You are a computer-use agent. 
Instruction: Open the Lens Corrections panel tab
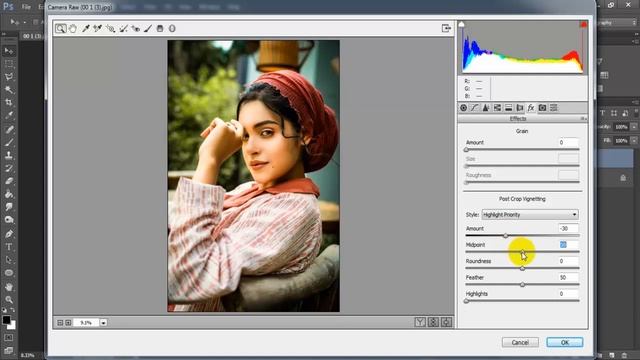tap(520, 108)
